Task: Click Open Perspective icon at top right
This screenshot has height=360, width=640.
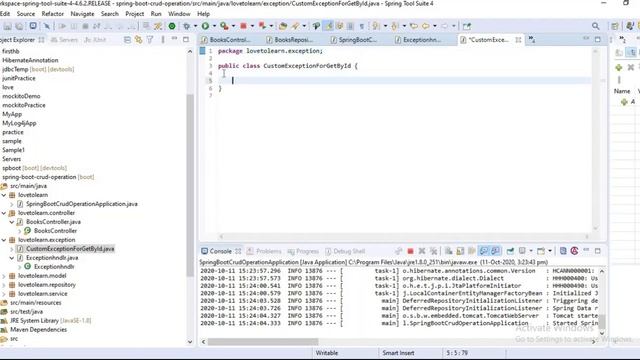Action: (615, 26)
